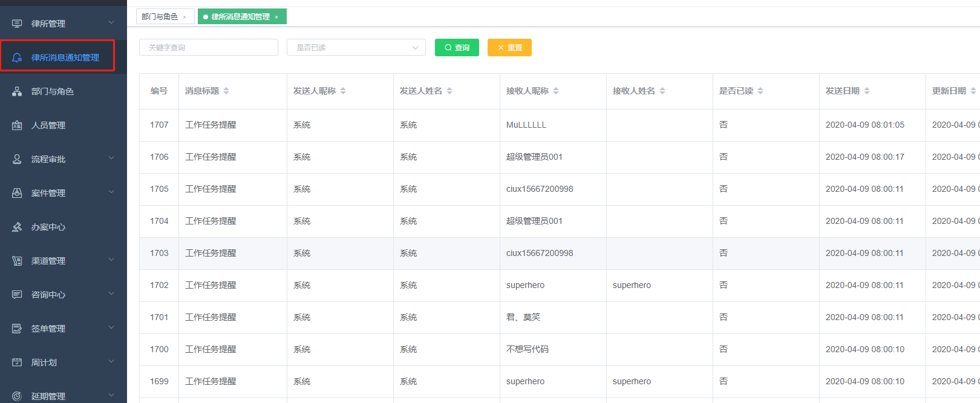Expand the 周计划 menu chevron
Image resolution: width=980 pixels, height=403 pixels.
click(x=111, y=361)
